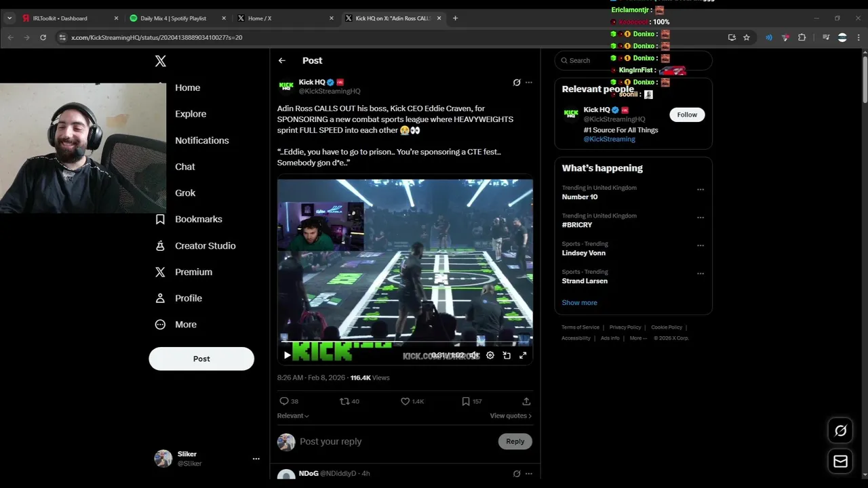
Task: Open a new browser tab
Action: click(455, 18)
